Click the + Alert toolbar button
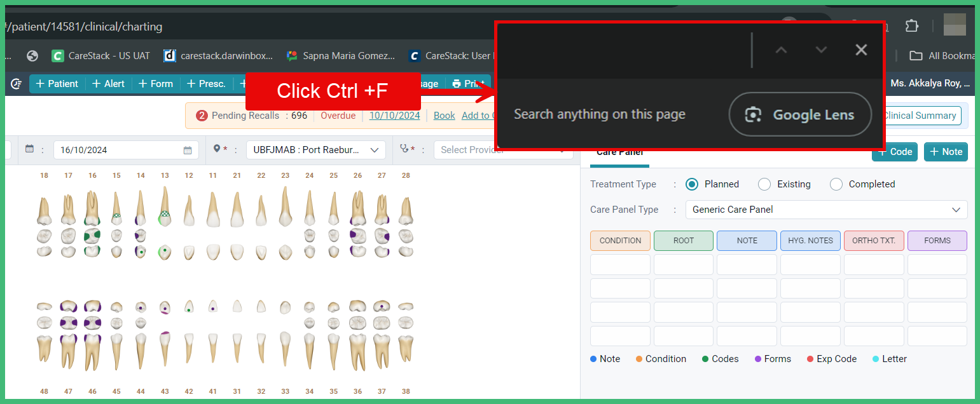This screenshot has width=980, height=404. [x=109, y=84]
